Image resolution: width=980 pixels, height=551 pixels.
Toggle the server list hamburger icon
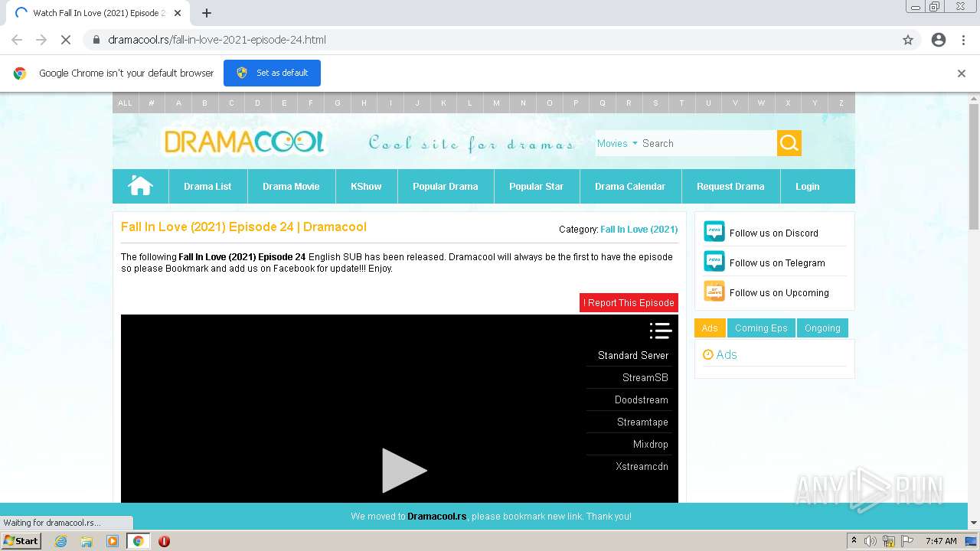coord(660,331)
